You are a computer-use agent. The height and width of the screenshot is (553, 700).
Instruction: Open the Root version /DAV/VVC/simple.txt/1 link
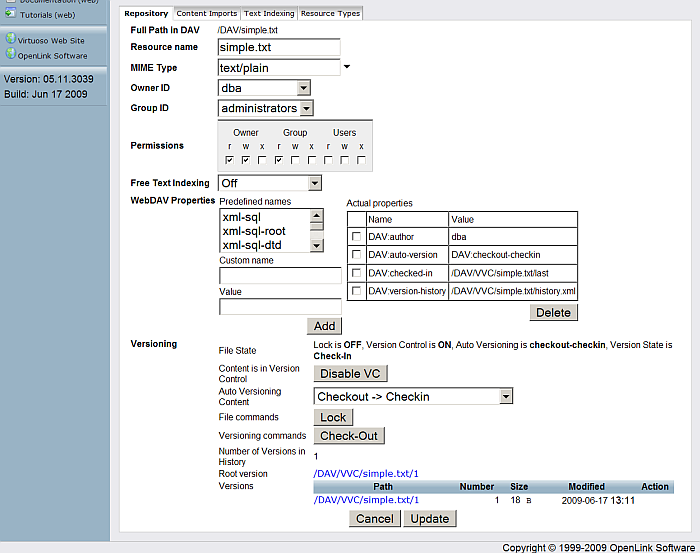tap(366, 473)
